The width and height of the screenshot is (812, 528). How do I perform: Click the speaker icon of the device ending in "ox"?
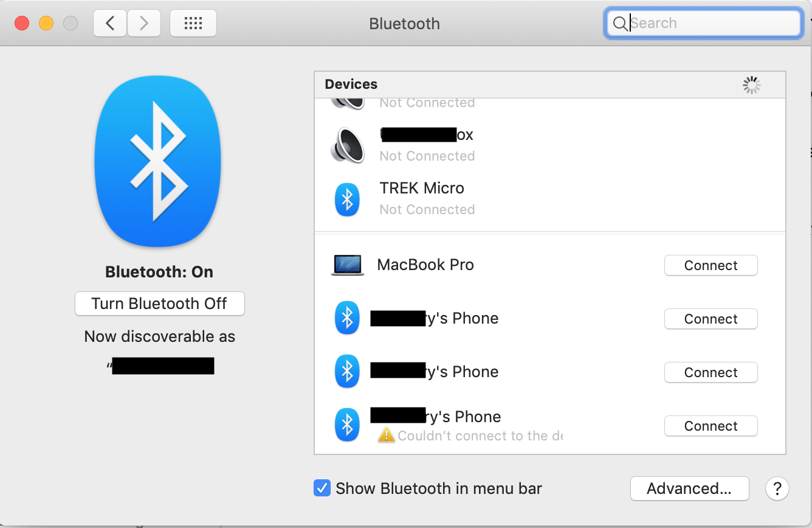point(348,145)
